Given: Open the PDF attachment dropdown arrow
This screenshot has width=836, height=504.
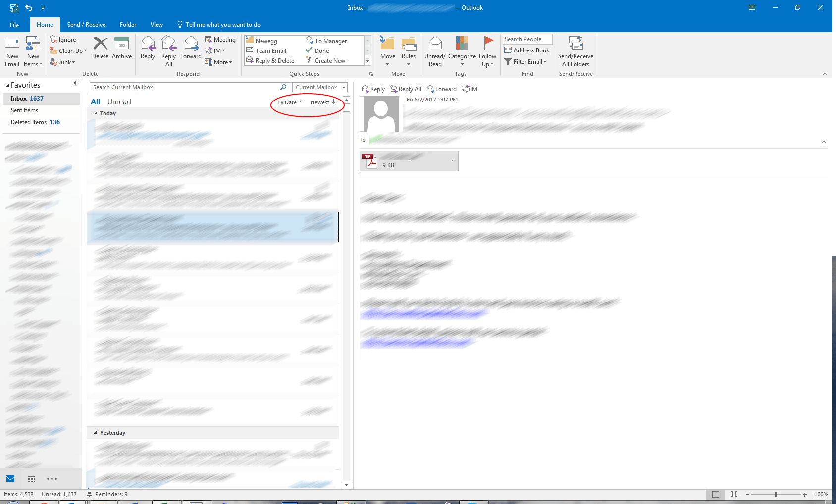Looking at the screenshot, I should (451, 160).
